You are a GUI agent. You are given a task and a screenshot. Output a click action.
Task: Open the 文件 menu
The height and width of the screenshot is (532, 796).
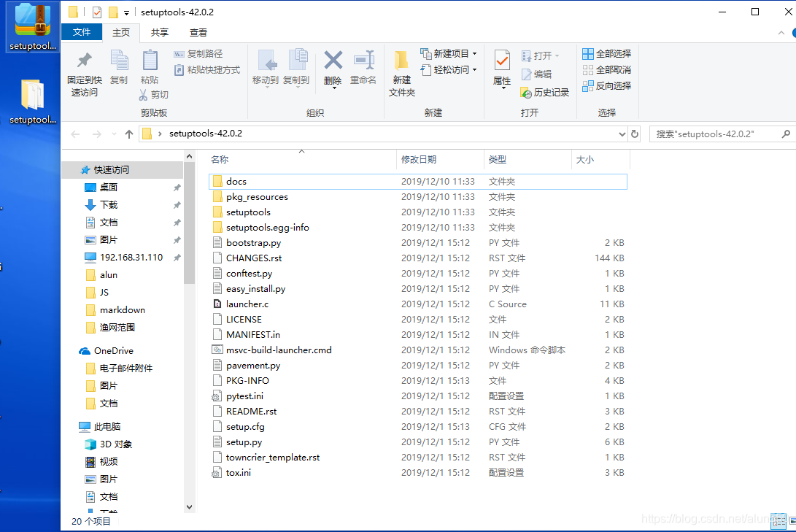82,32
